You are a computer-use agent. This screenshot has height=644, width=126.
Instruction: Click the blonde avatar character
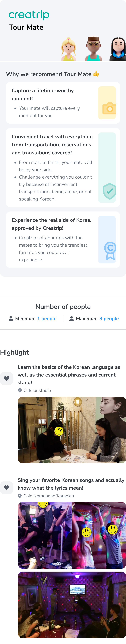pyautogui.click(x=69, y=49)
